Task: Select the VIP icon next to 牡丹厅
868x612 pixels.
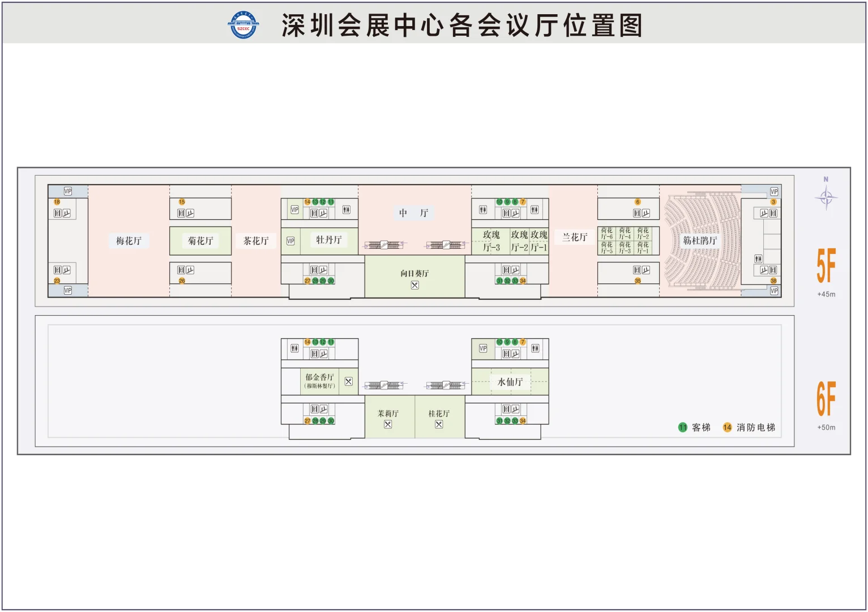Action: [x=290, y=241]
